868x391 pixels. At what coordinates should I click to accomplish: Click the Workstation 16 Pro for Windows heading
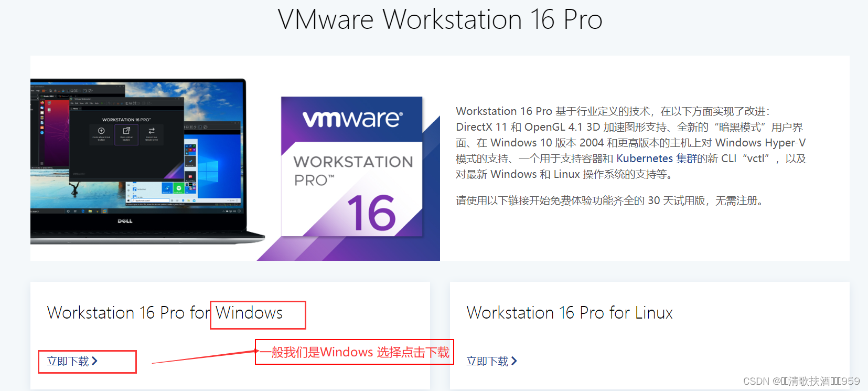pyautogui.click(x=165, y=313)
